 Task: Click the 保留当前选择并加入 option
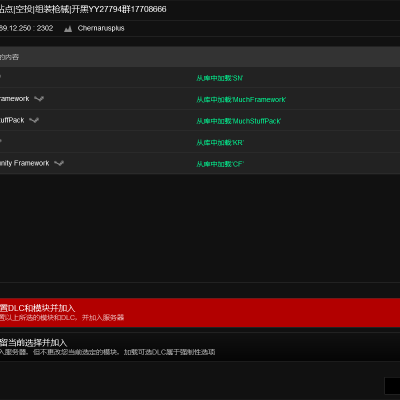coord(200,347)
